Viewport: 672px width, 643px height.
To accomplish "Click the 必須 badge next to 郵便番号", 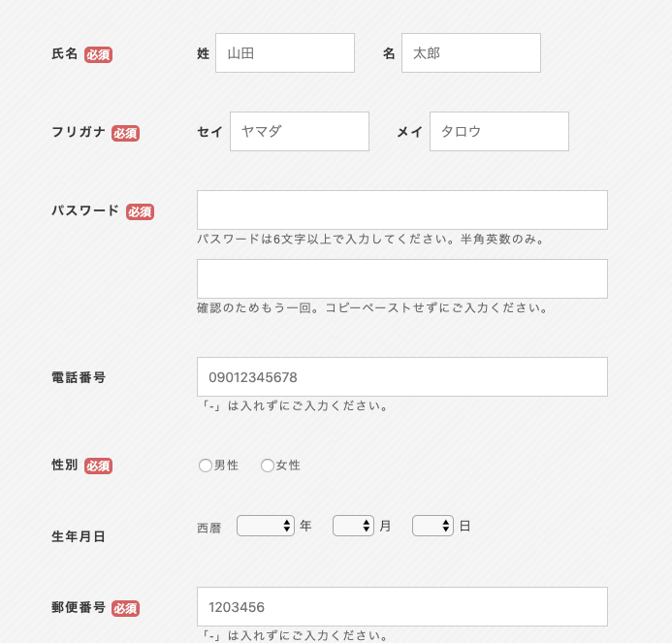I will (125, 608).
